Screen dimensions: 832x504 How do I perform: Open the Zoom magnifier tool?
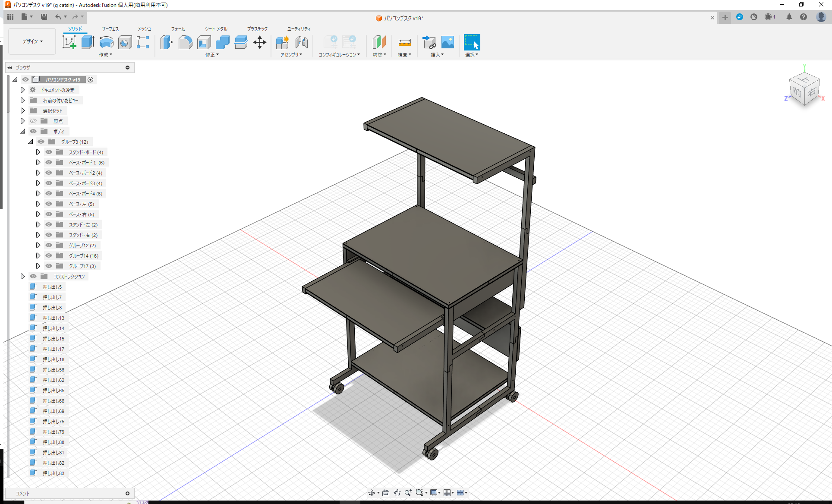click(x=408, y=492)
